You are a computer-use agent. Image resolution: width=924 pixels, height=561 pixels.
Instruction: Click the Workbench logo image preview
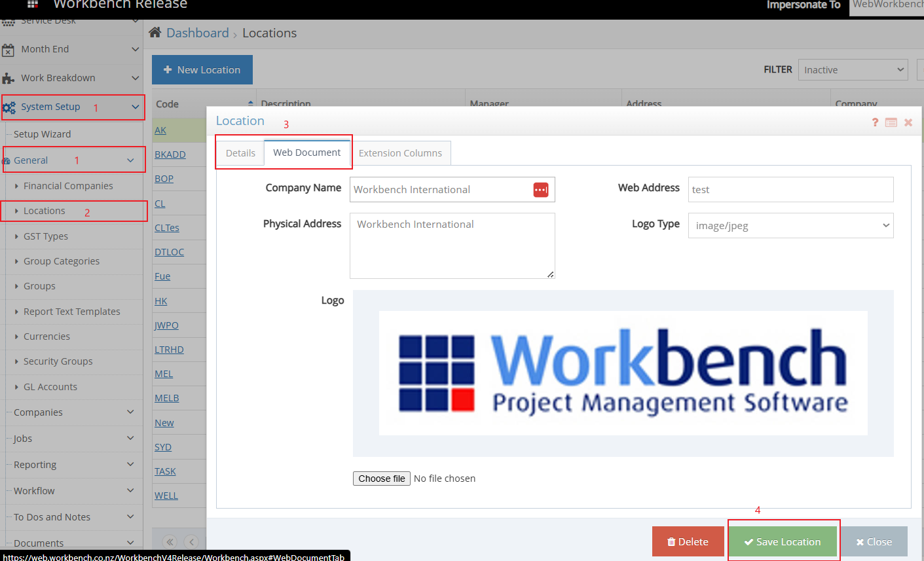click(623, 373)
